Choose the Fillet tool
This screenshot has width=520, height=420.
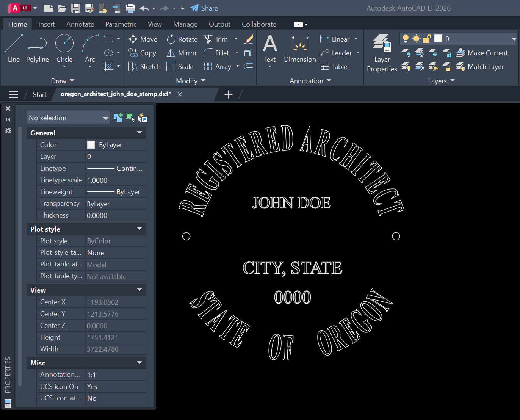216,53
